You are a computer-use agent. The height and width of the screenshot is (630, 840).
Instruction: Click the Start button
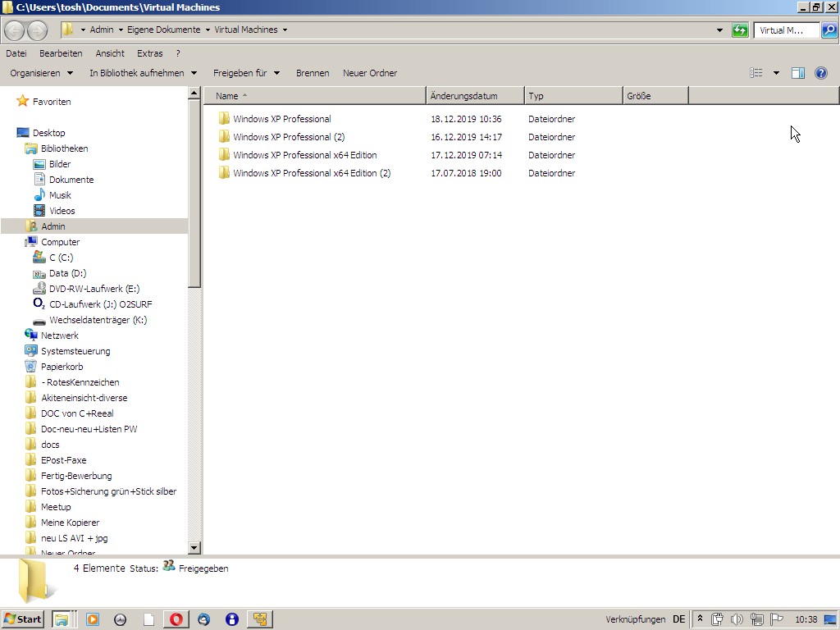click(22, 619)
